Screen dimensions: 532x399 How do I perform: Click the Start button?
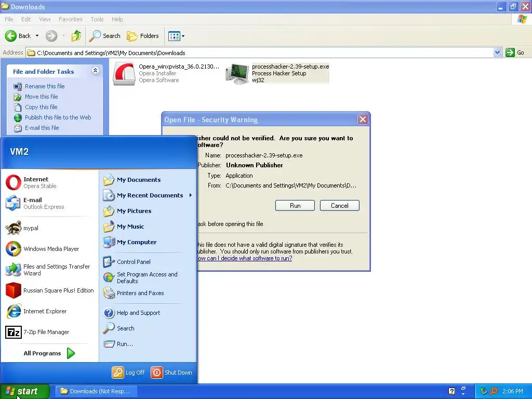(x=24, y=391)
